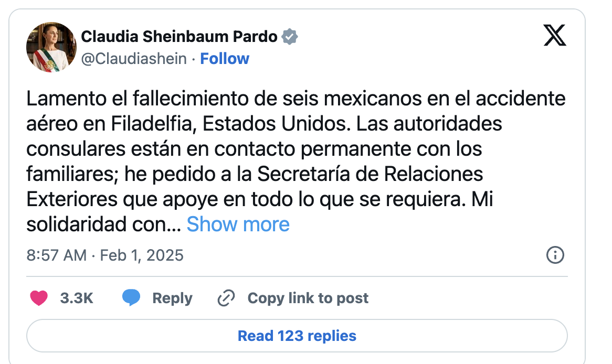Follow the @Claudiashein account

click(x=225, y=59)
